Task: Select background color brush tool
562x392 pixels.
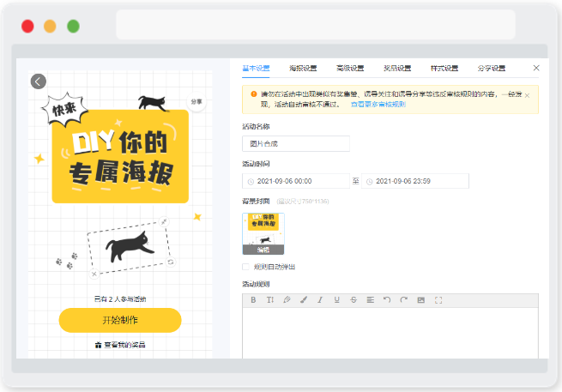Action: tap(304, 300)
